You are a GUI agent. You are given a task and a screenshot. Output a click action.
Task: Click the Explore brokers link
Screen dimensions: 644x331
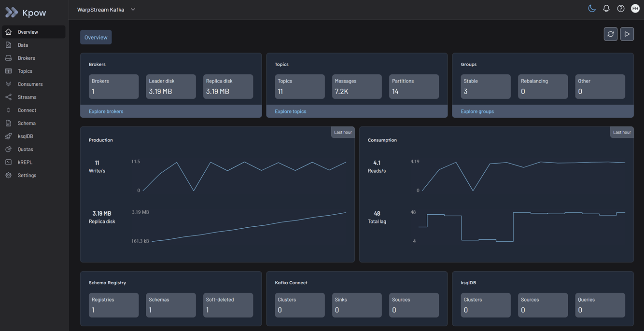[x=106, y=111]
